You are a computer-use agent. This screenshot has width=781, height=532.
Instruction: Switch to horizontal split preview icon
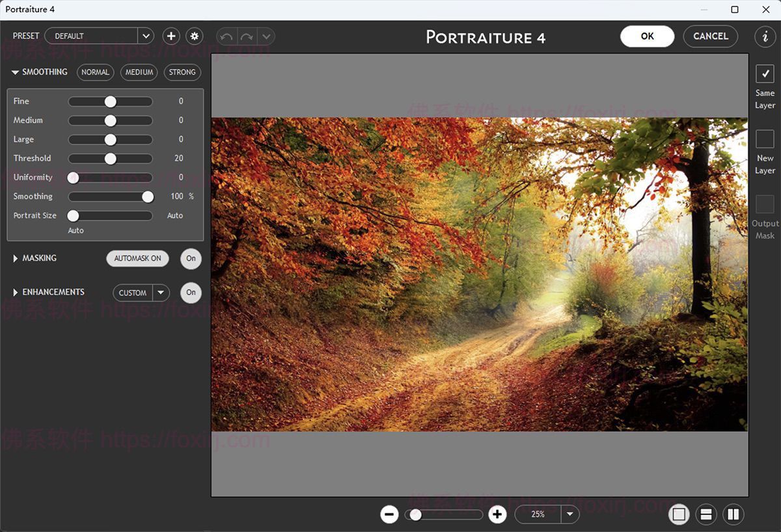(706, 514)
